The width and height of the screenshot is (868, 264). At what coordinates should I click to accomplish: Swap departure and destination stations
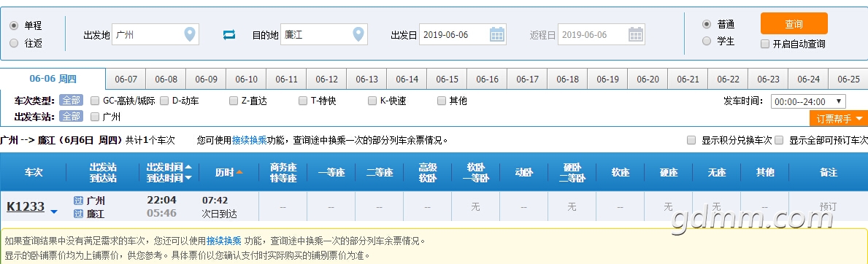(229, 35)
